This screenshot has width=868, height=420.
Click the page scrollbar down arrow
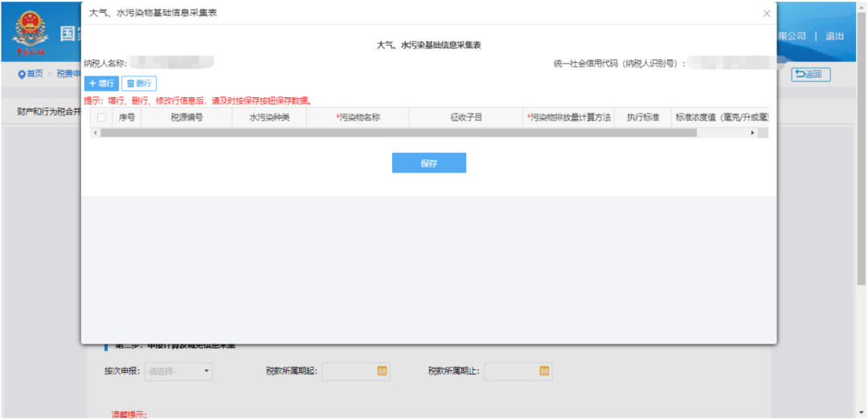point(860,413)
